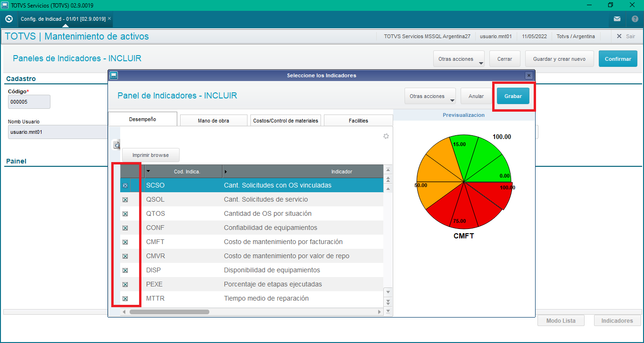Uncheck the MTTR indicator checkbox

coord(125,299)
